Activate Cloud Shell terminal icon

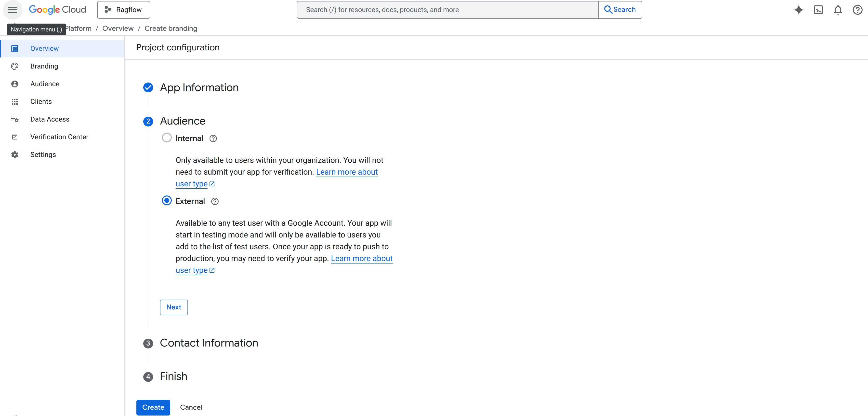coord(818,10)
